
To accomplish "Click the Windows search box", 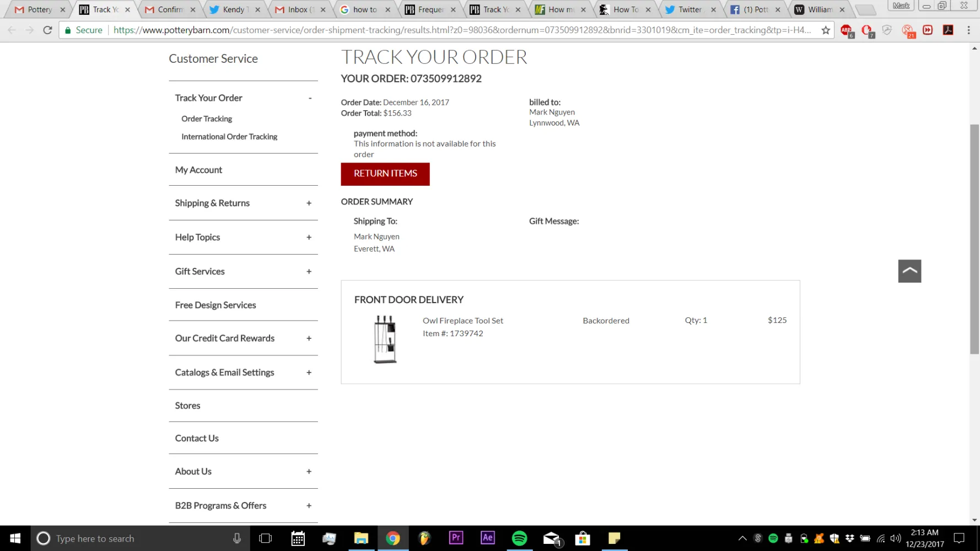I will tap(141, 538).
